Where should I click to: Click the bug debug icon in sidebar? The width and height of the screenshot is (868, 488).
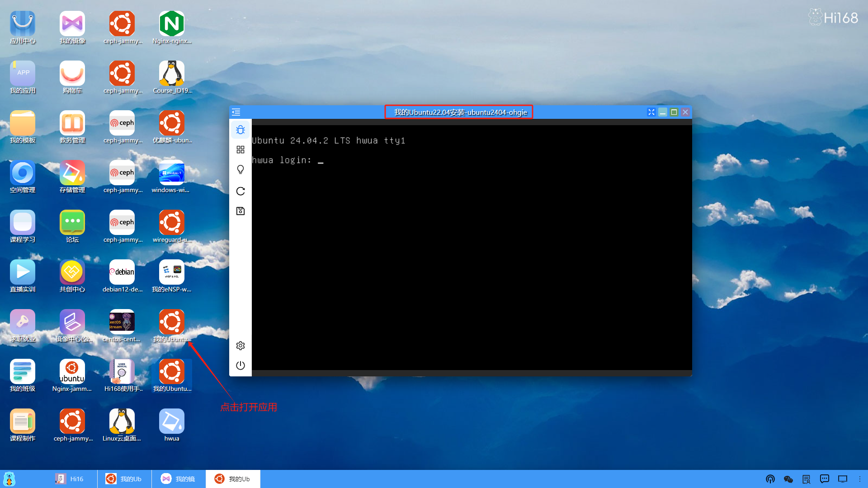coord(241,130)
